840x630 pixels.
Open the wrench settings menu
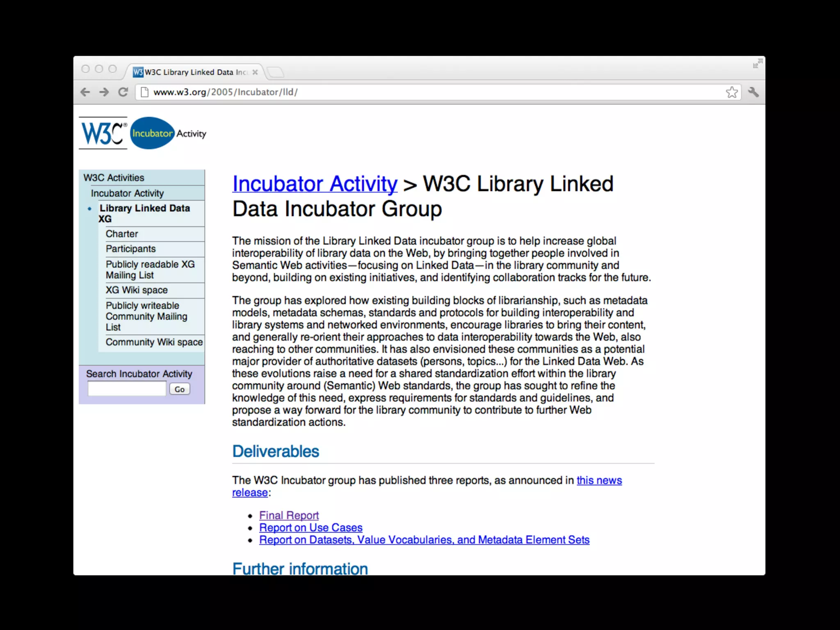click(753, 92)
